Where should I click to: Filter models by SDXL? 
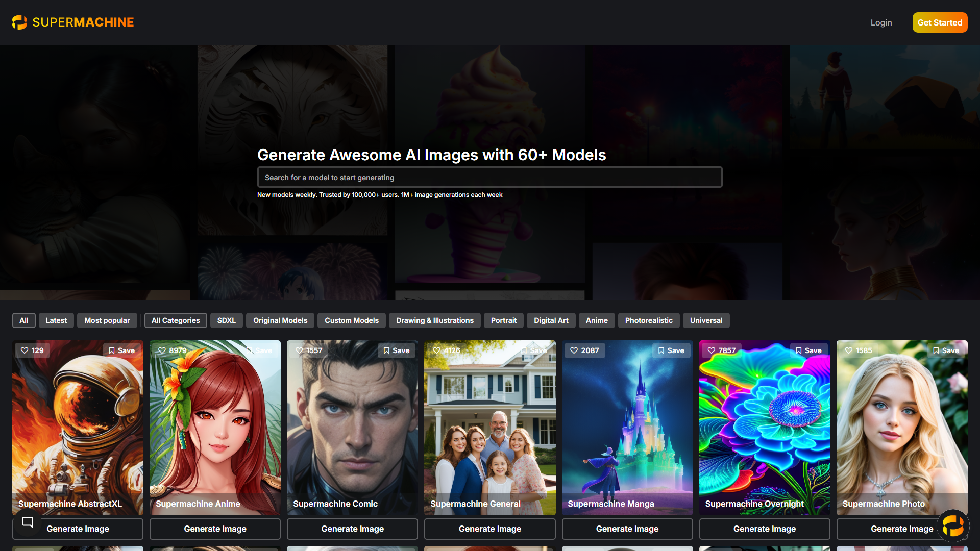227,320
